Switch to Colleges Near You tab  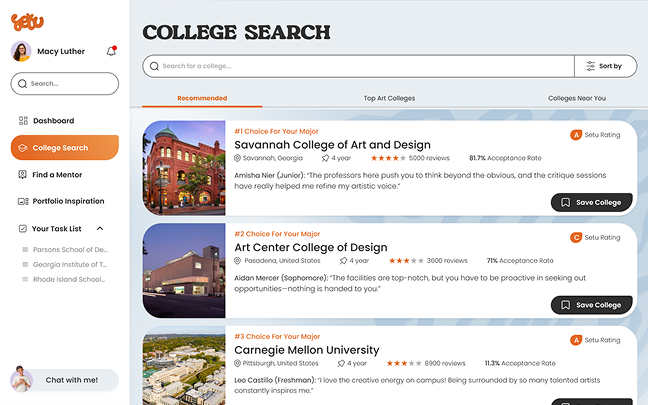pos(577,98)
